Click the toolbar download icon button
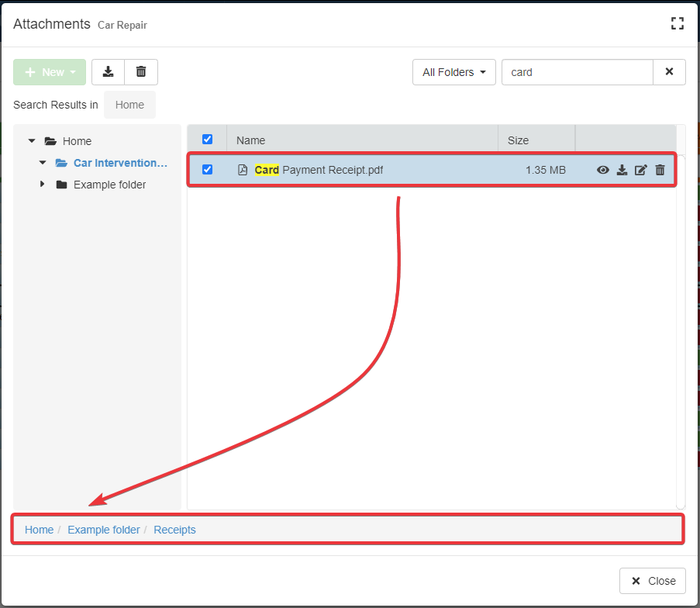The height and width of the screenshot is (608, 700). [109, 72]
